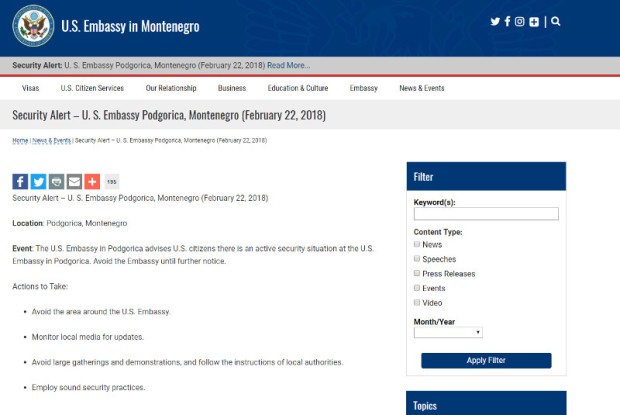
Task: Open the embassy Instagram icon in header
Action: pyautogui.click(x=520, y=21)
